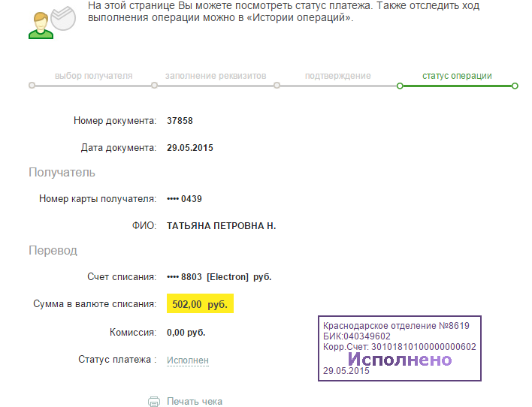Click the user avatar icon at top
This screenshot has width=532, height=407.
coord(41,26)
